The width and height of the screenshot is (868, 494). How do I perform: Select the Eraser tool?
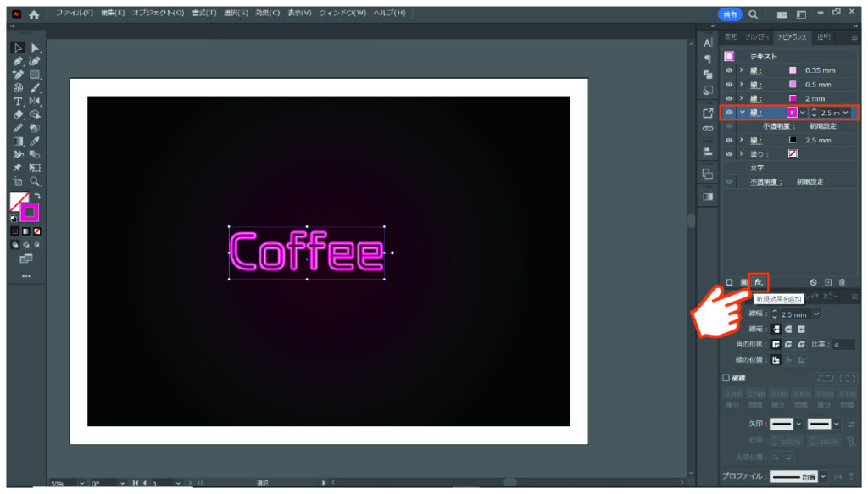18,114
